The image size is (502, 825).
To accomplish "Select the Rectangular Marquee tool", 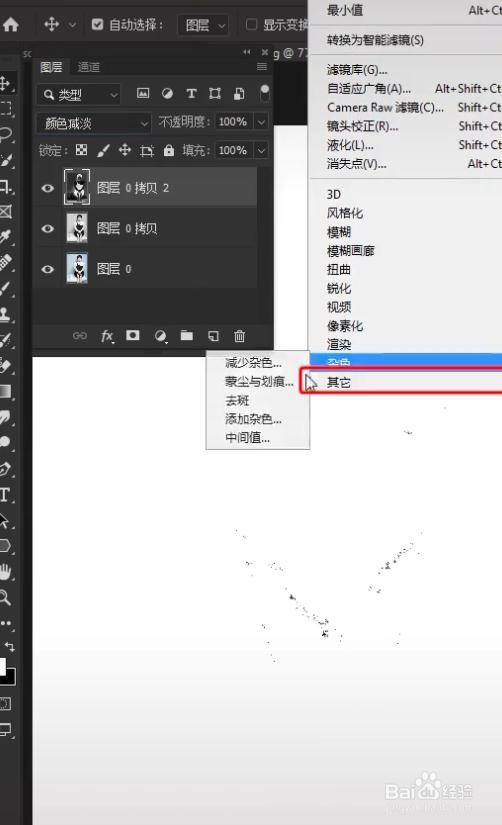I will 5,109.
